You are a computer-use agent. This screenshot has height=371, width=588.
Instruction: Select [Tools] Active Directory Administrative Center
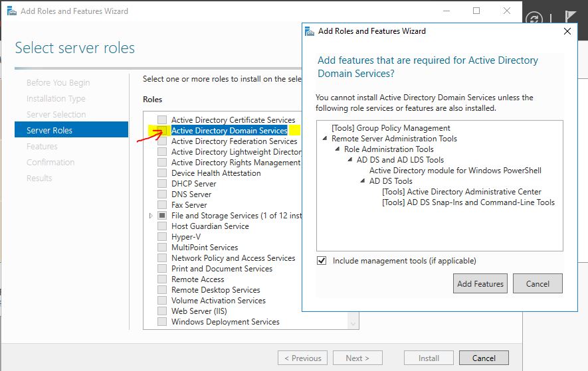coord(462,192)
